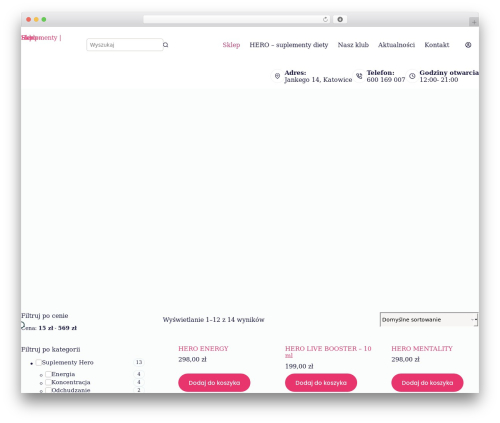Open HERO LIVE BOOSTER – 10 ml link
The height and width of the screenshot is (423, 500).
point(328,352)
